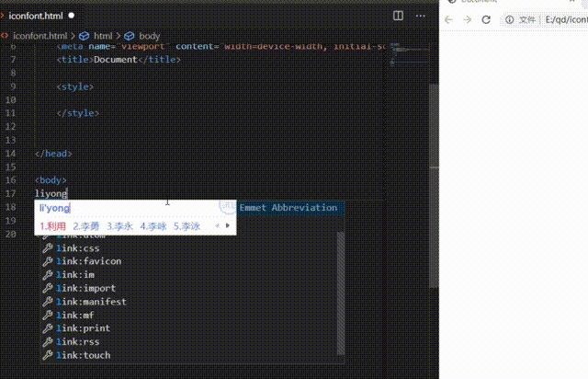The image size is (588, 379).
Task: Click the Document title text on line 7
Action: (116, 60)
